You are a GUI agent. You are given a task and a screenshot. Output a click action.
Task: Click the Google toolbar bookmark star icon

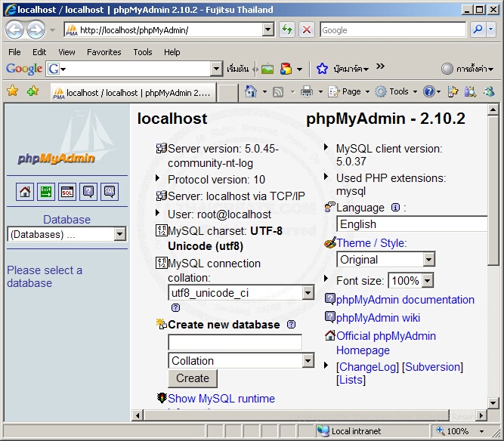click(x=322, y=69)
